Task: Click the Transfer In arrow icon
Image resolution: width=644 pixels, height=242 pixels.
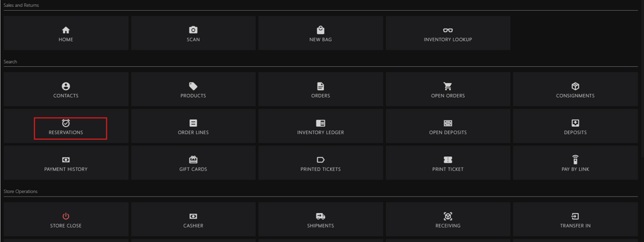Action: 575,216
